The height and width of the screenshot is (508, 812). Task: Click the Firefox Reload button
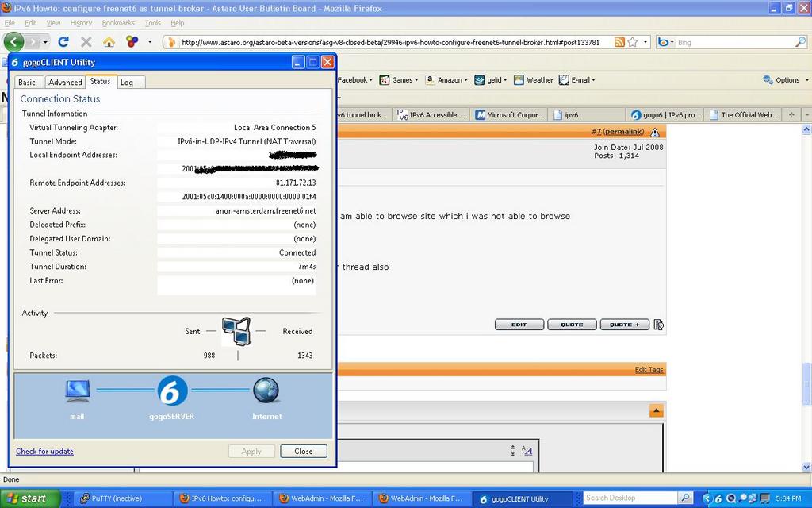pos(63,42)
